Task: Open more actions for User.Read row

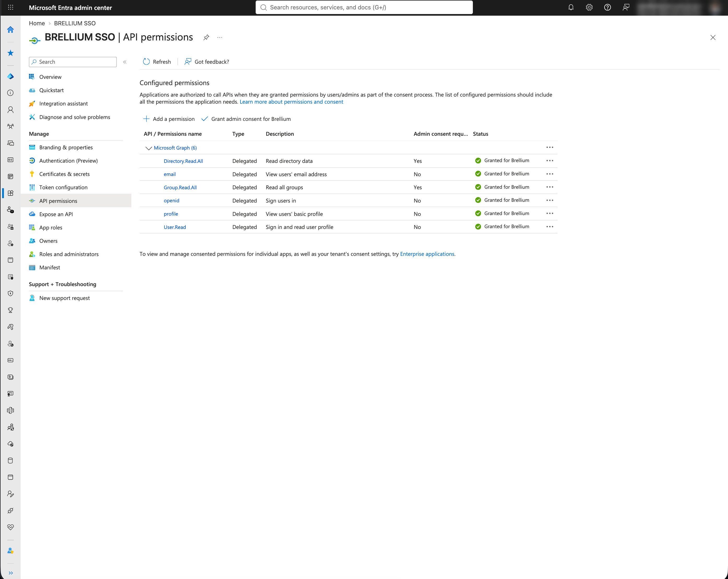Action: click(x=549, y=227)
